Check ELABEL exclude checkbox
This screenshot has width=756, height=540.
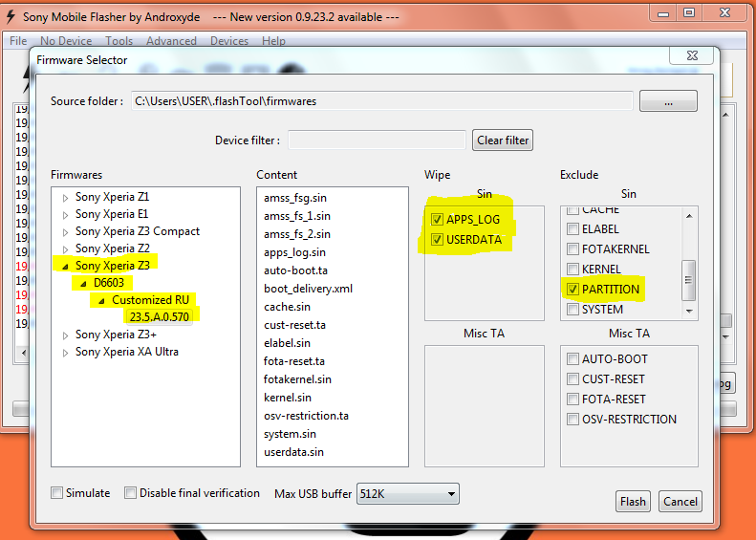[572, 229]
